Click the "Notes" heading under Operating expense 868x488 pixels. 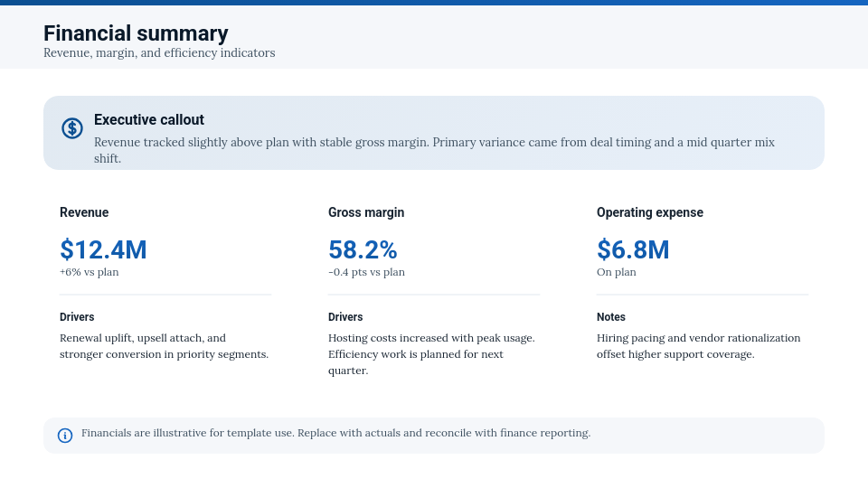(611, 317)
